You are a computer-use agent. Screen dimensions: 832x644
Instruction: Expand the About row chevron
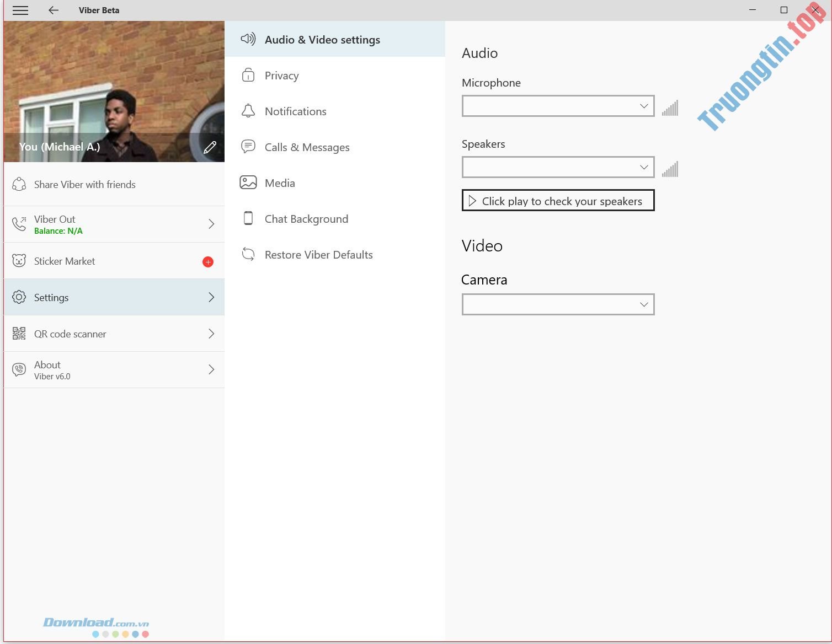tap(211, 369)
